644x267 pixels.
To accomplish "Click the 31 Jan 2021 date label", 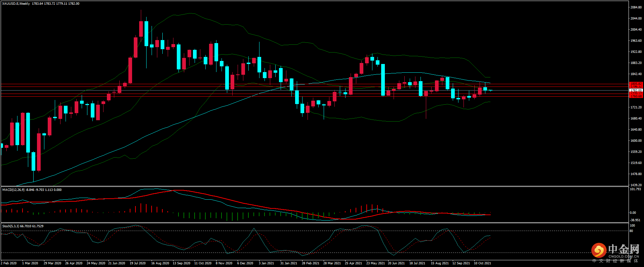I will pyautogui.click(x=289, y=263).
